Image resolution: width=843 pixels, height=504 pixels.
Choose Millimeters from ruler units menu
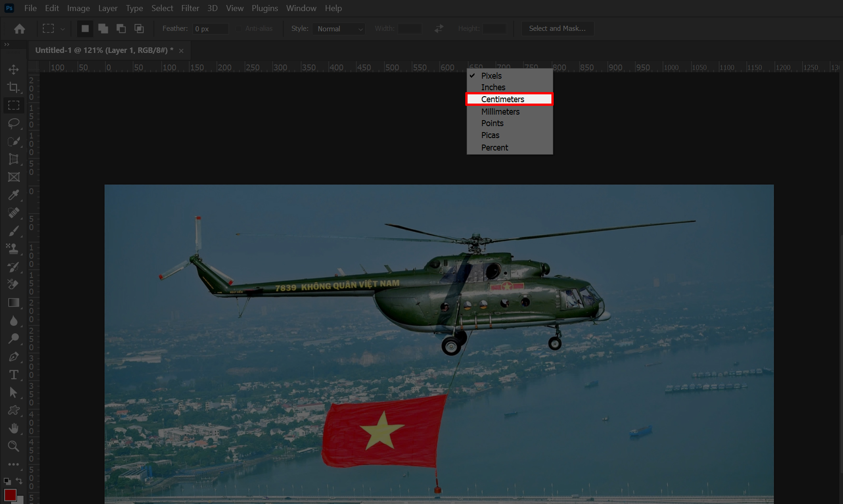pyautogui.click(x=509, y=112)
